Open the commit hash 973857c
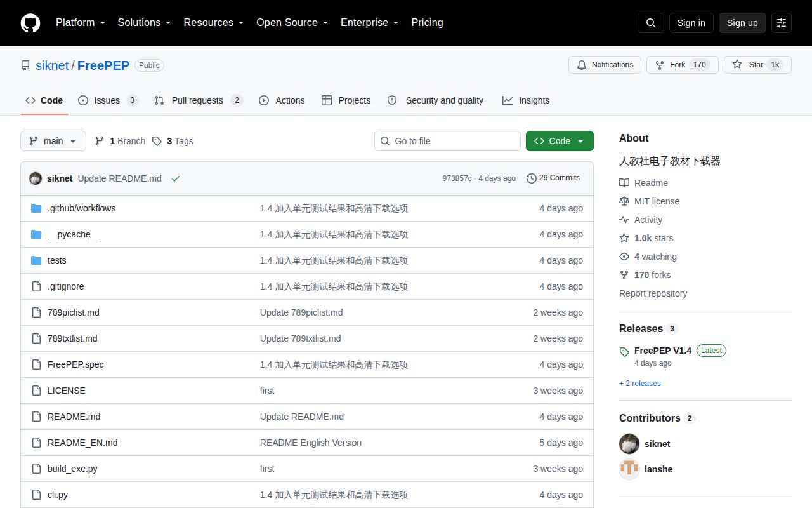The height and width of the screenshot is (508, 812). pyautogui.click(x=457, y=178)
